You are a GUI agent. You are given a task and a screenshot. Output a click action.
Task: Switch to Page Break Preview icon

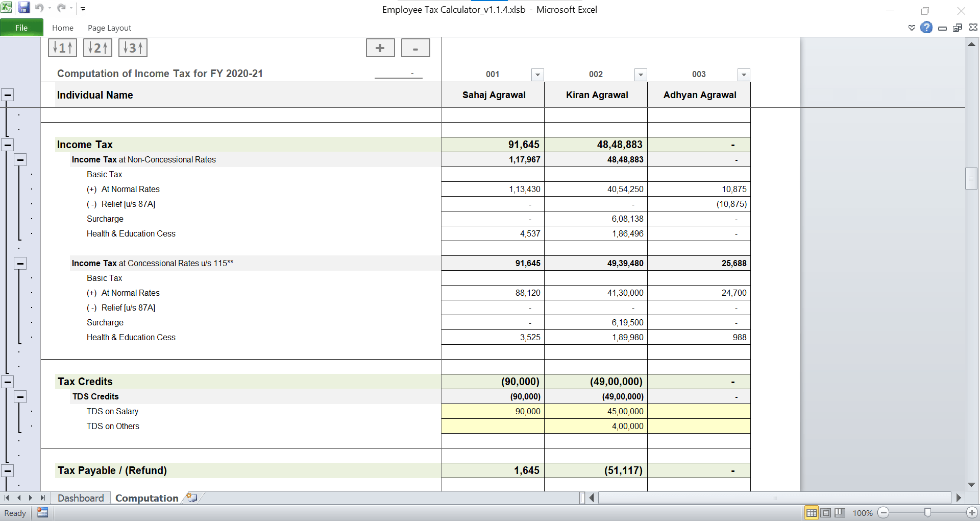click(840, 513)
